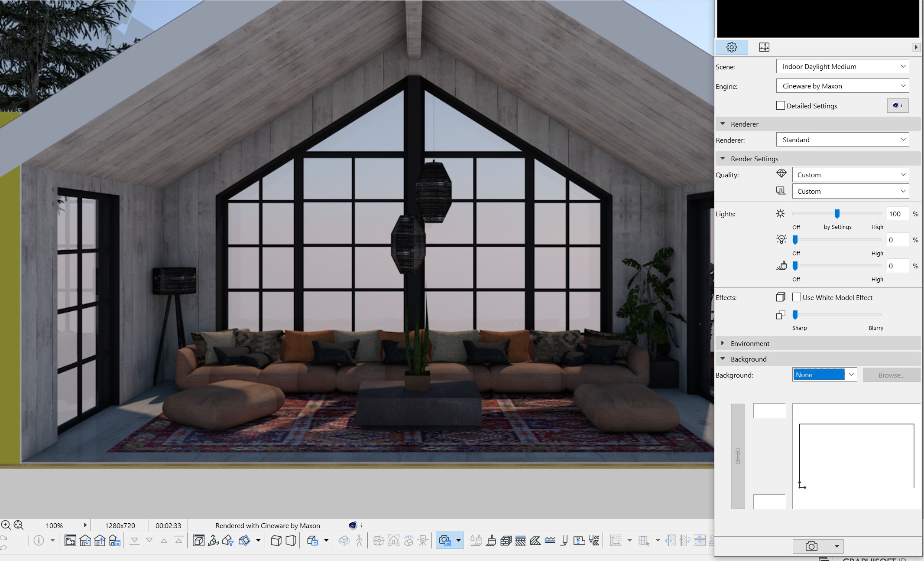This screenshot has width=924, height=561.
Task: Click the Cineware info icon beside Detailed Settings
Action: 898,105
